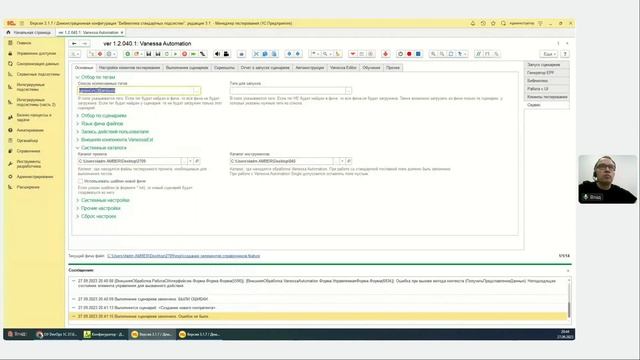This screenshot has height=360, width=640.
Task: Go forward with the right arrow button
Action: pos(84,43)
